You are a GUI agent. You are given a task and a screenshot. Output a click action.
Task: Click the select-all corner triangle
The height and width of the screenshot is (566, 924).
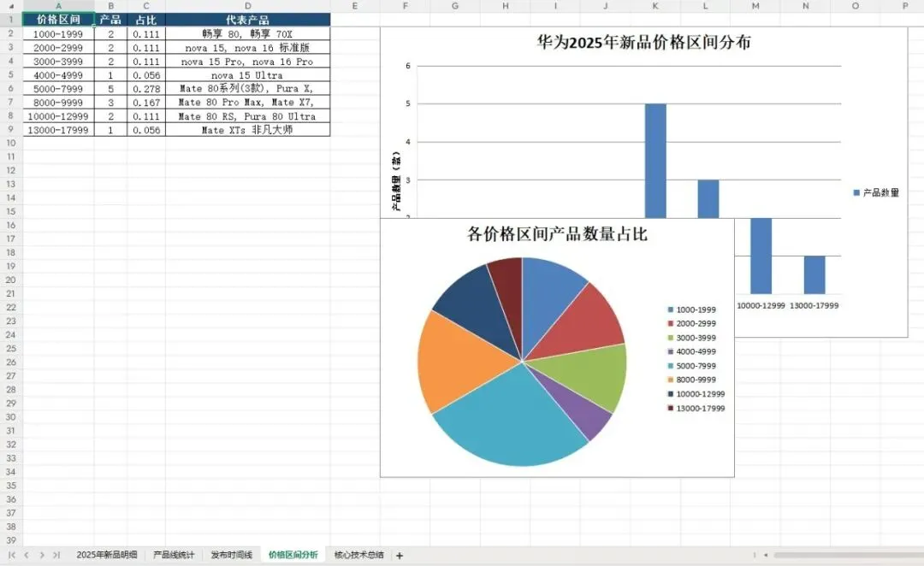pyautogui.click(x=11, y=6)
